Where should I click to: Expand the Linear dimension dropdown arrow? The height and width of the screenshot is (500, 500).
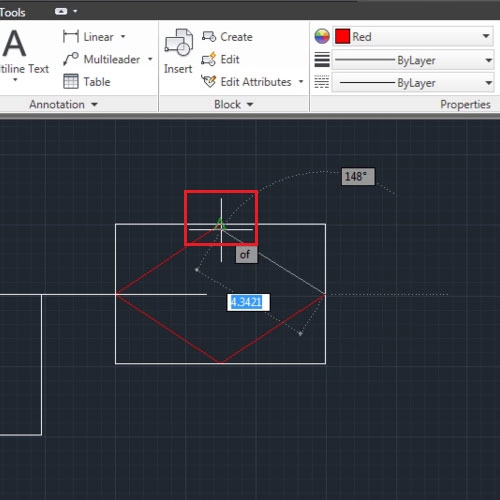pyautogui.click(x=123, y=36)
